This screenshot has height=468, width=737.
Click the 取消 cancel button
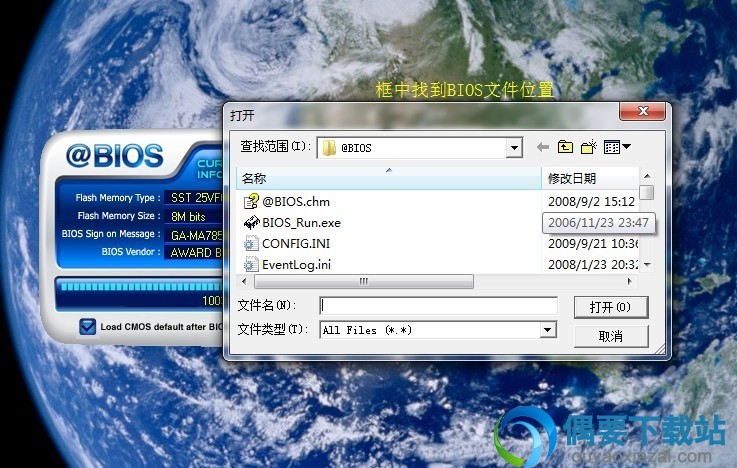click(x=611, y=336)
